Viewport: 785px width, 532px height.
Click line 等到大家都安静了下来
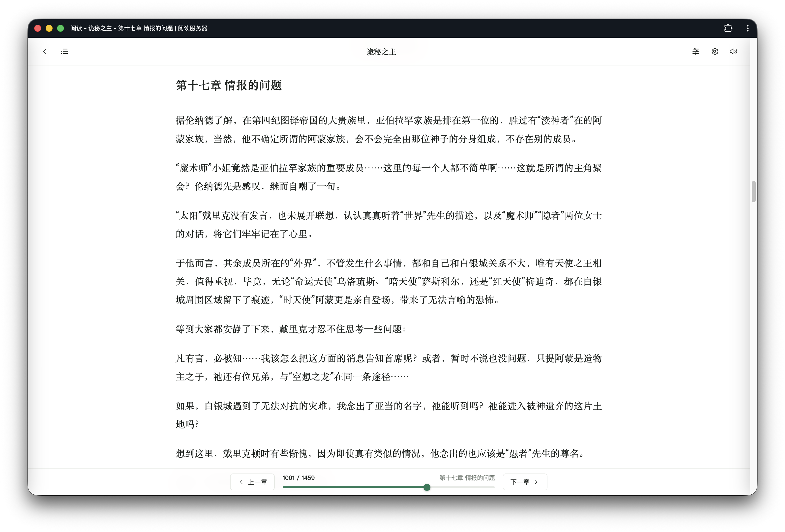[291, 329]
